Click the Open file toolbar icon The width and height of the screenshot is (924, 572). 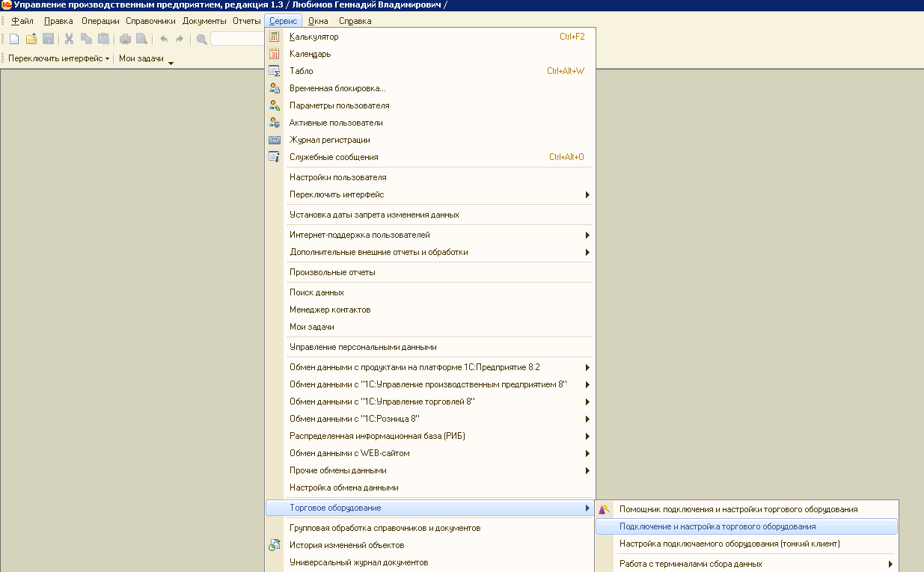click(x=31, y=39)
